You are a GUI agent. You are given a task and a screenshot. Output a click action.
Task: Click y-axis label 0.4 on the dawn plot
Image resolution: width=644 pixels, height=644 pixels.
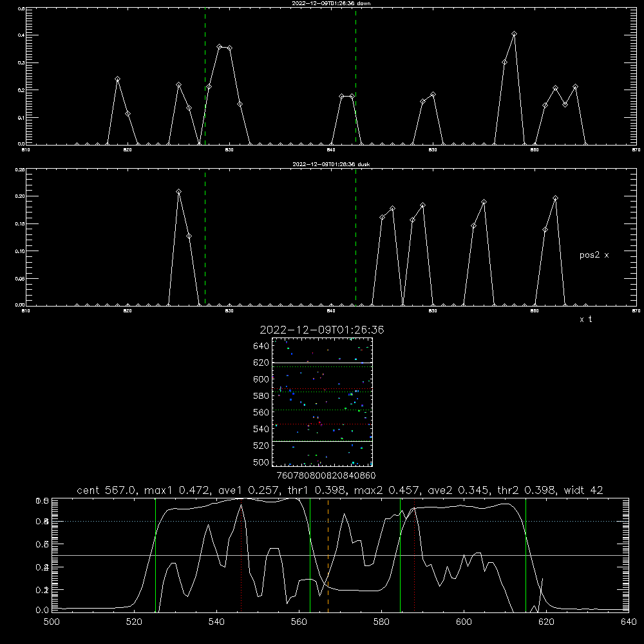coord(21,35)
